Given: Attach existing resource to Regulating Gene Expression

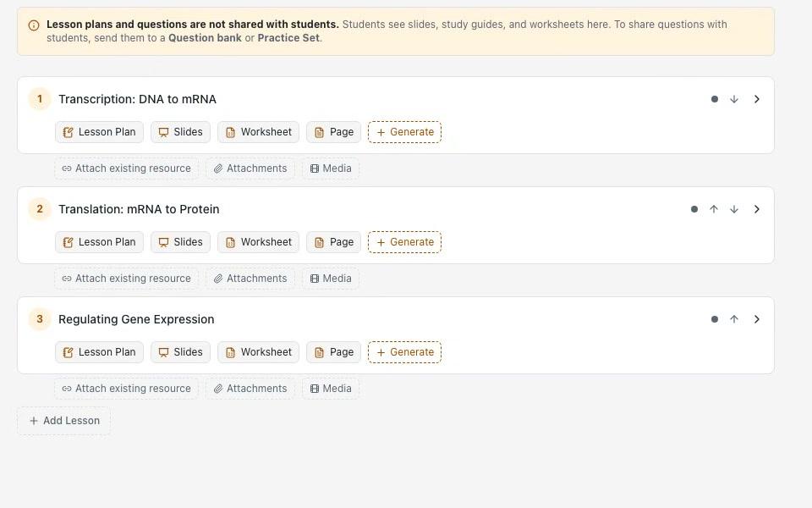Looking at the screenshot, I should point(127,389).
